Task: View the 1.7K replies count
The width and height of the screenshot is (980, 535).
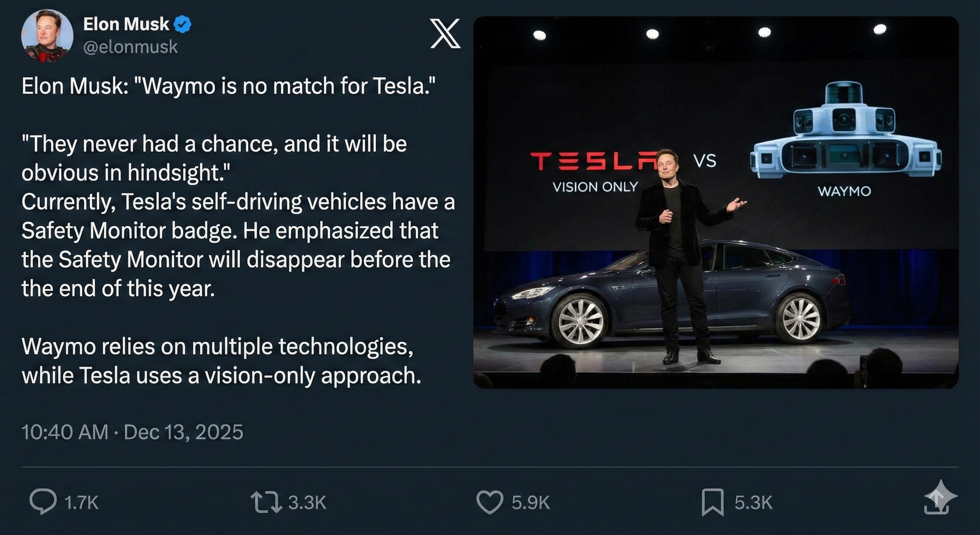Action: (x=81, y=503)
